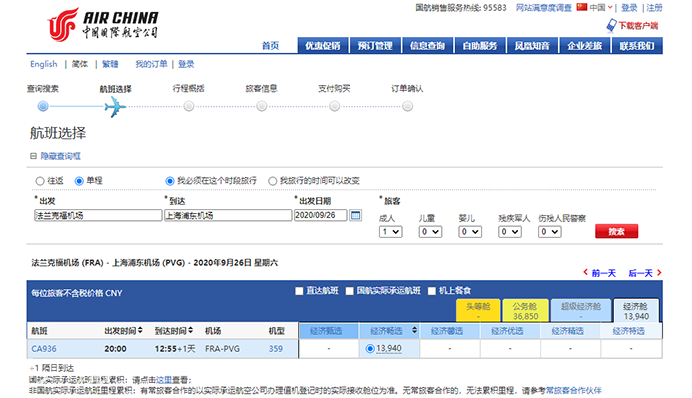The width and height of the screenshot is (692, 398).
Task: Click 这里 mileage accrual link
Action: tap(164, 379)
